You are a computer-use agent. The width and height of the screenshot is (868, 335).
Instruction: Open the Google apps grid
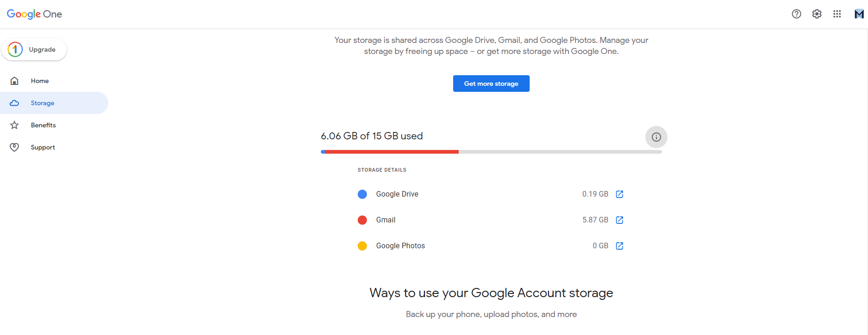coord(837,14)
